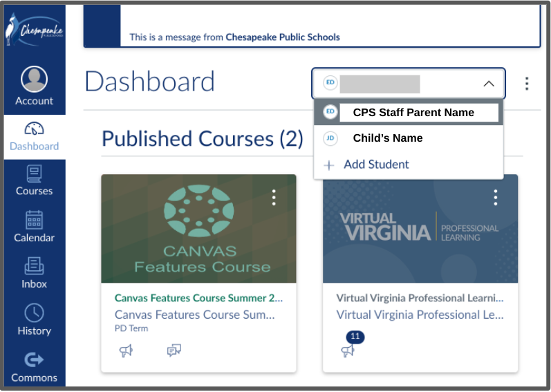551x392 pixels.
Task: Open Virtual Virginia card options menu
Action: coord(495,198)
